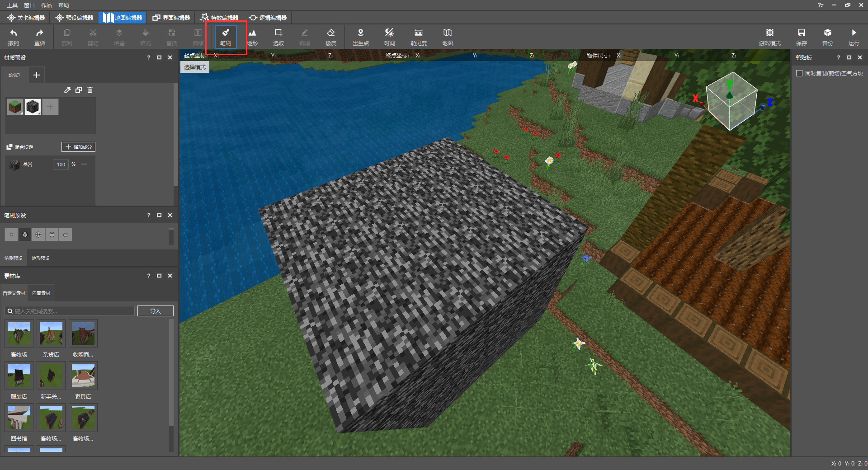Click the XYZ orientation cube gizmo
Image resolution: width=868 pixels, height=470 pixels.
pos(731,101)
